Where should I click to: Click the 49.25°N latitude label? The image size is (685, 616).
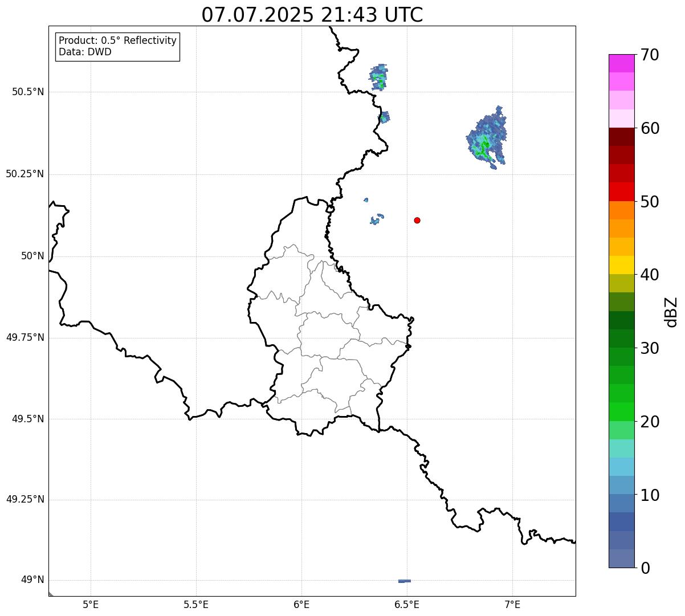(25, 499)
